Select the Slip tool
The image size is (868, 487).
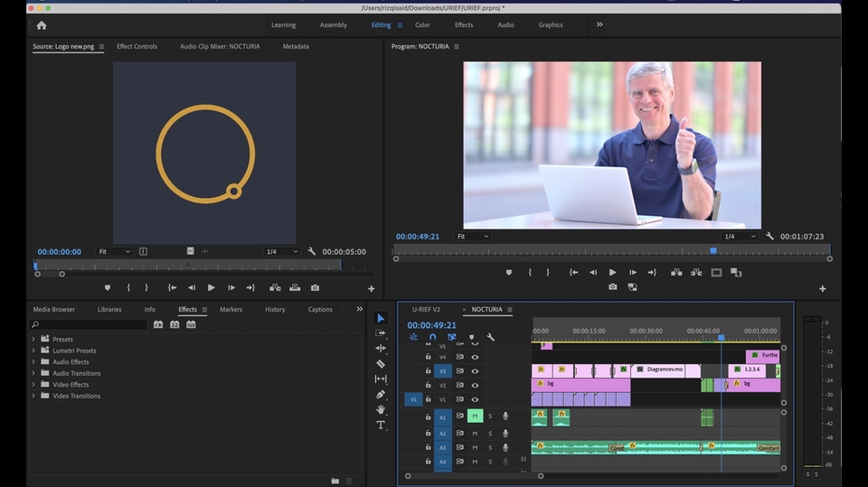[381, 379]
